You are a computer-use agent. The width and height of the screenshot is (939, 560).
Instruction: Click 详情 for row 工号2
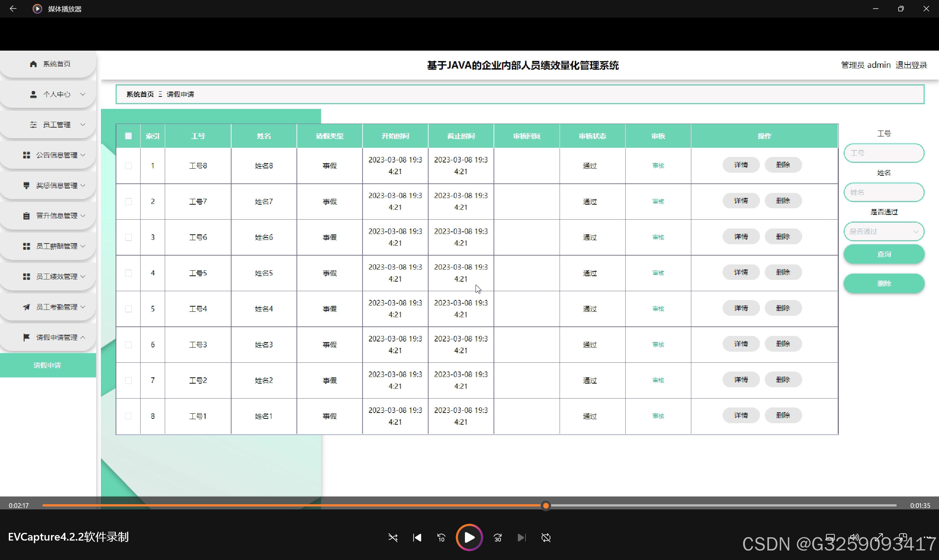click(x=741, y=380)
